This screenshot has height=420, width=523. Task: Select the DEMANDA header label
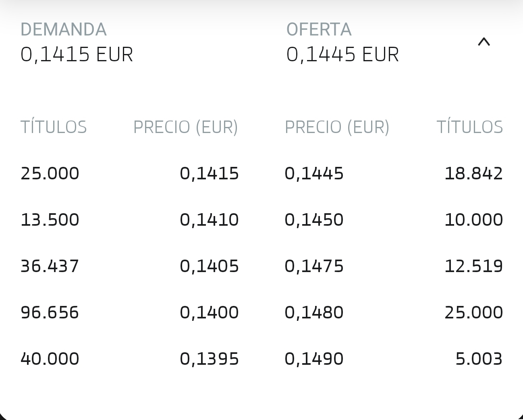point(64,29)
